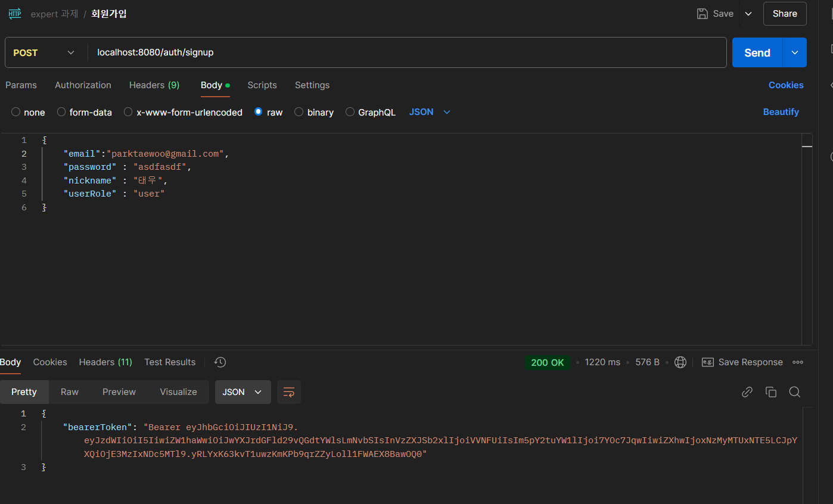Switch to the Authorization tab

(x=83, y=85)
